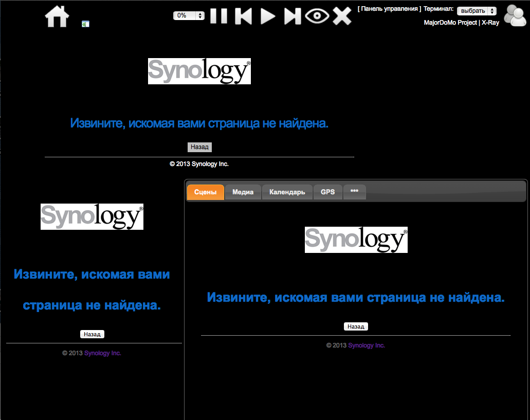The width and height of the screenshot is (530, 420).
Task: Open Synology Inc. link in left frame
Action: 102,353
